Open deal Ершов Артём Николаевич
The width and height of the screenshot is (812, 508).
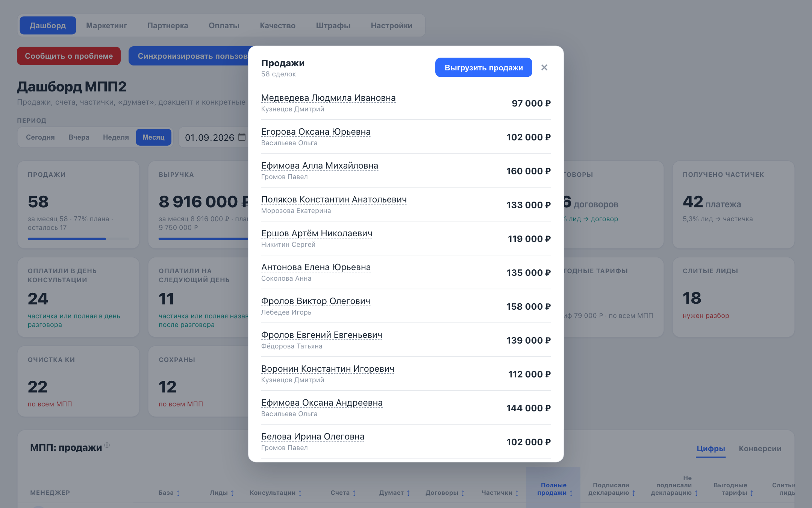317,233
